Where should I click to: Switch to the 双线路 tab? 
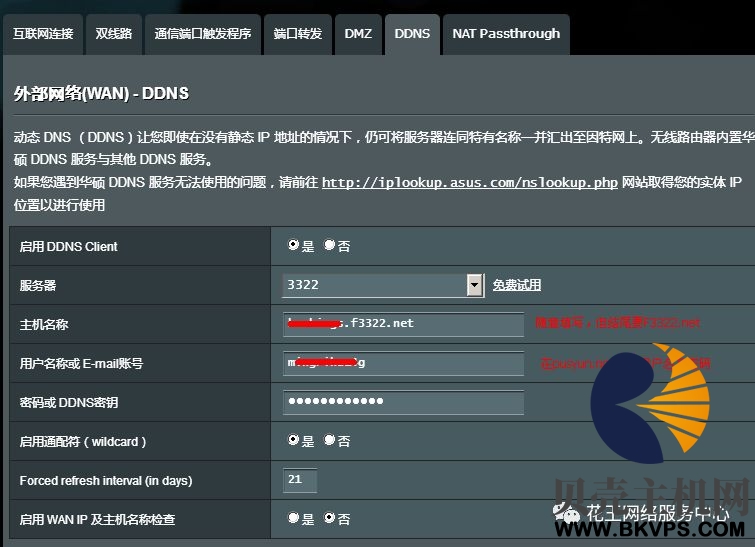(x=114, y=34)
